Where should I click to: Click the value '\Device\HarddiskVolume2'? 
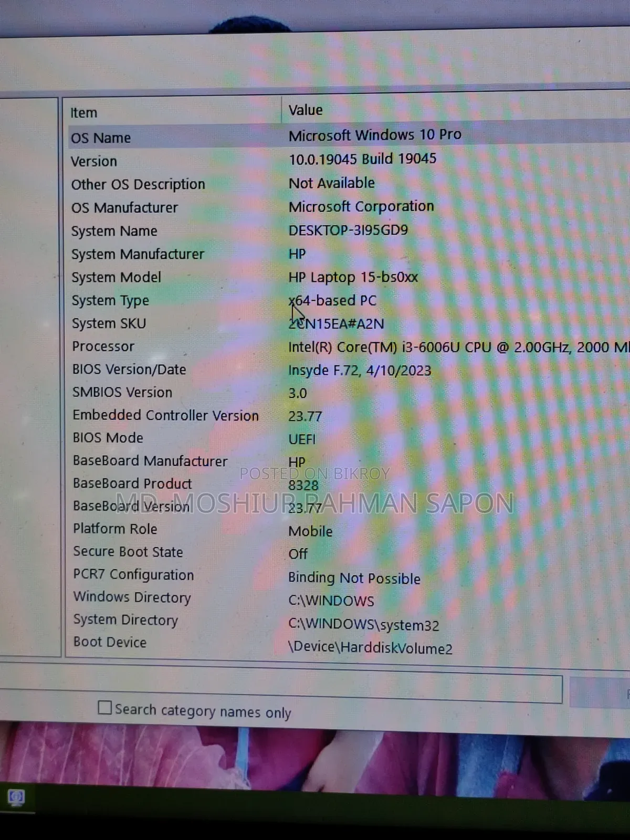[370, 648]
